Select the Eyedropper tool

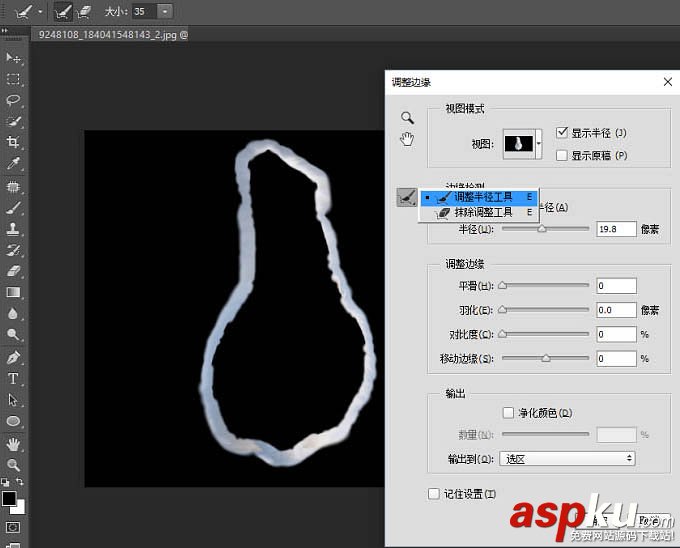click(x=13, y=163)
